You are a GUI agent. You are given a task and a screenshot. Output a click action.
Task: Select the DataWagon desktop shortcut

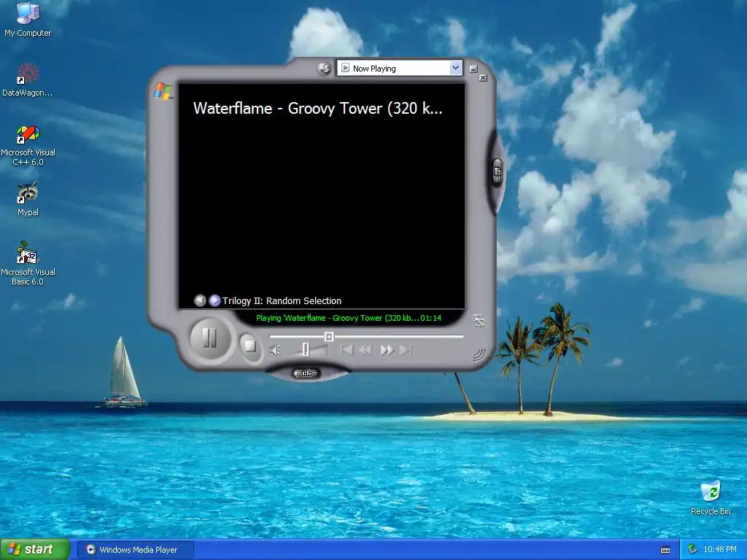pyautogui.click(x=27, y=80)
